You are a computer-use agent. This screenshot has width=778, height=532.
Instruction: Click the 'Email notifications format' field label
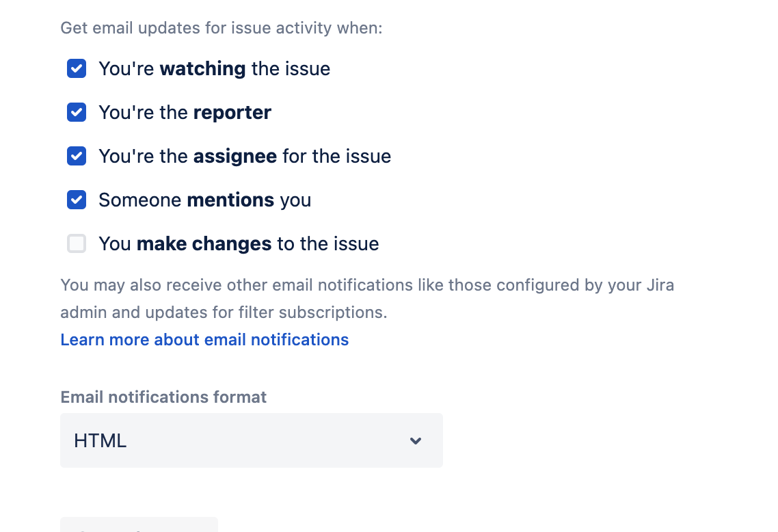tap(163, 397)
